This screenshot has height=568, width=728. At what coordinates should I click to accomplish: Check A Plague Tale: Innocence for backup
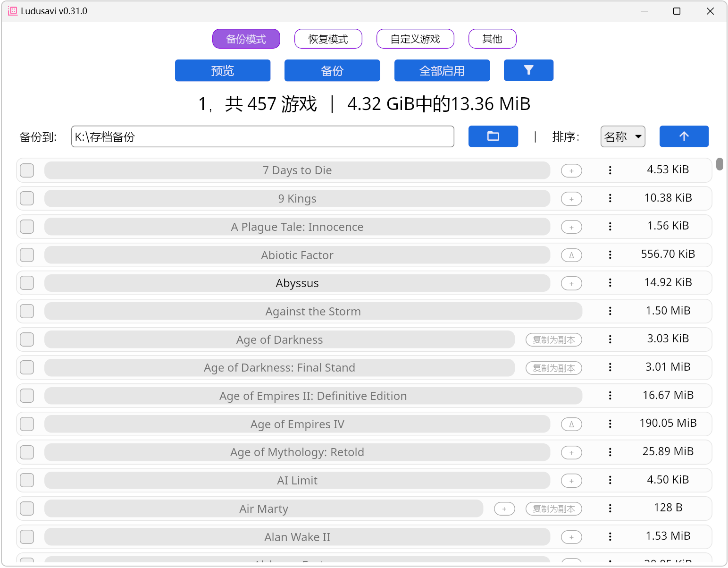point(27,227)
